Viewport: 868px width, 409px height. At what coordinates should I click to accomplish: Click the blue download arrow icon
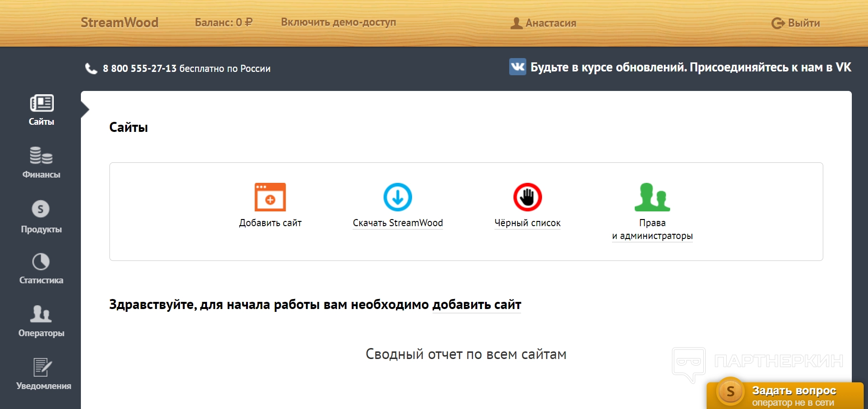tap(397, 197)
